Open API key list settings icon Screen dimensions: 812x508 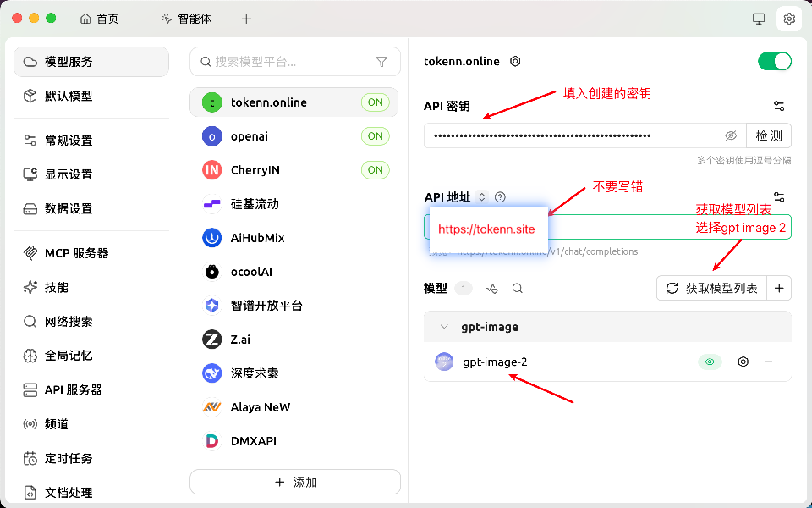779,107
